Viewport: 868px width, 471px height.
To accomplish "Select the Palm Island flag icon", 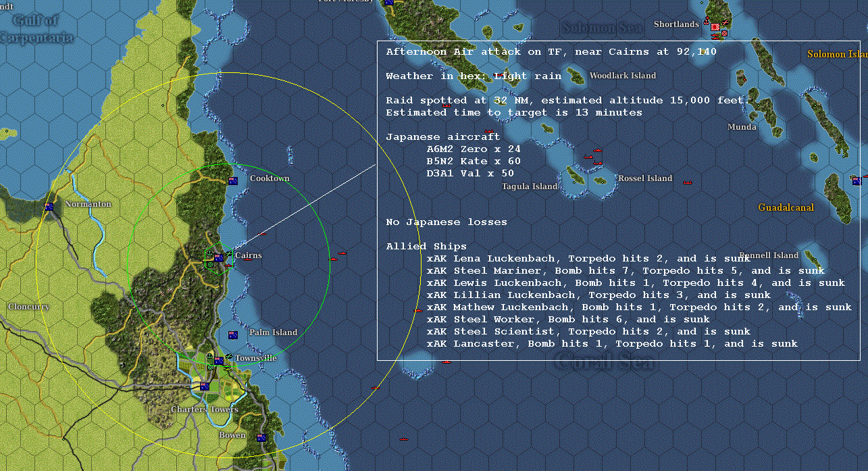I will 233,335.
